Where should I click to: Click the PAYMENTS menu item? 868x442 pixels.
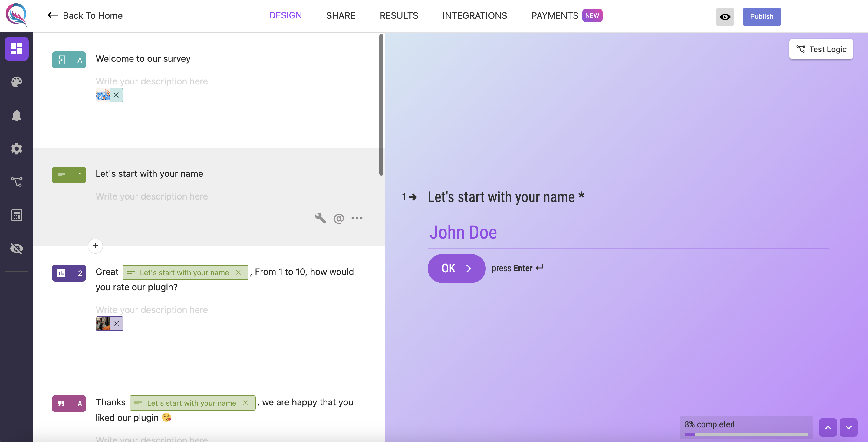[554, 16]
